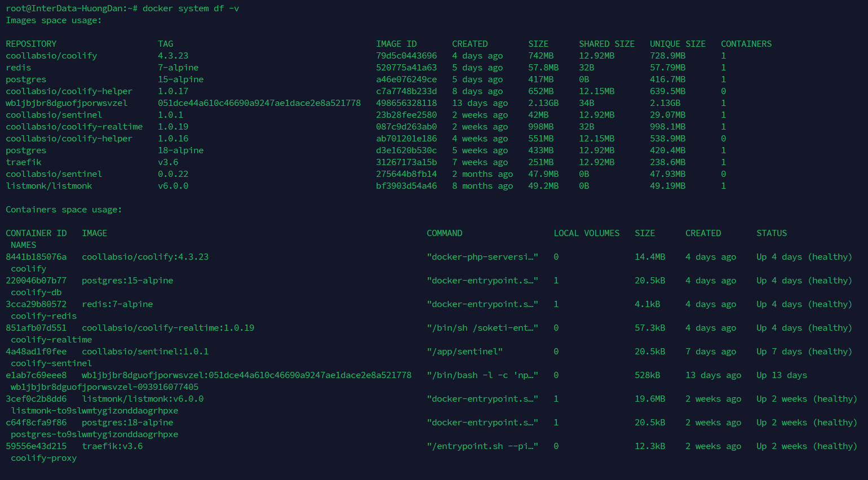Image resolution: width=868 pixels, height=480 pixels.
Task: Select coolify-helper tag 1.0.17
Action: tap(173, 91)
